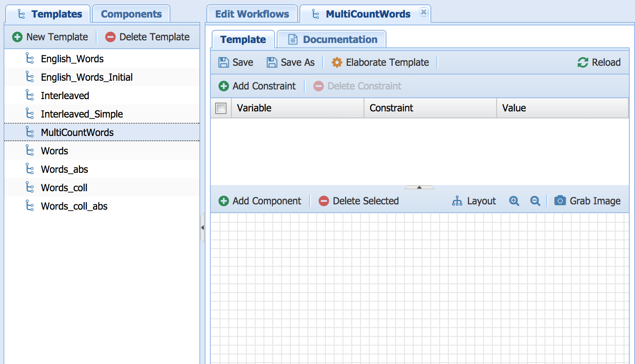The height and width of the screenshot is (364, 635).
Task: Switch to the Edit Workflows tab
Action: [x=252, y=14]
